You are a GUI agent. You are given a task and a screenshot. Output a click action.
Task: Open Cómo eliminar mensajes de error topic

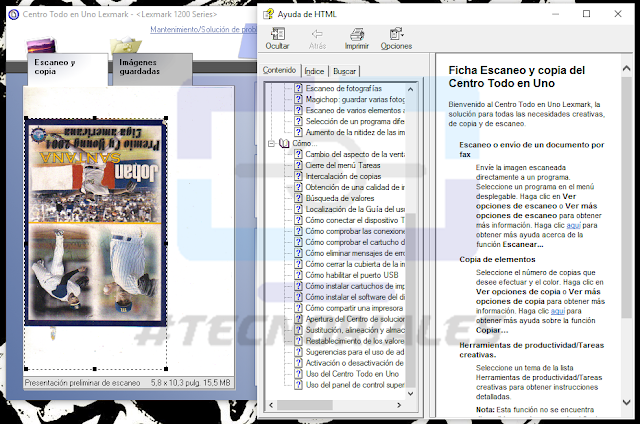click(355, 253)
